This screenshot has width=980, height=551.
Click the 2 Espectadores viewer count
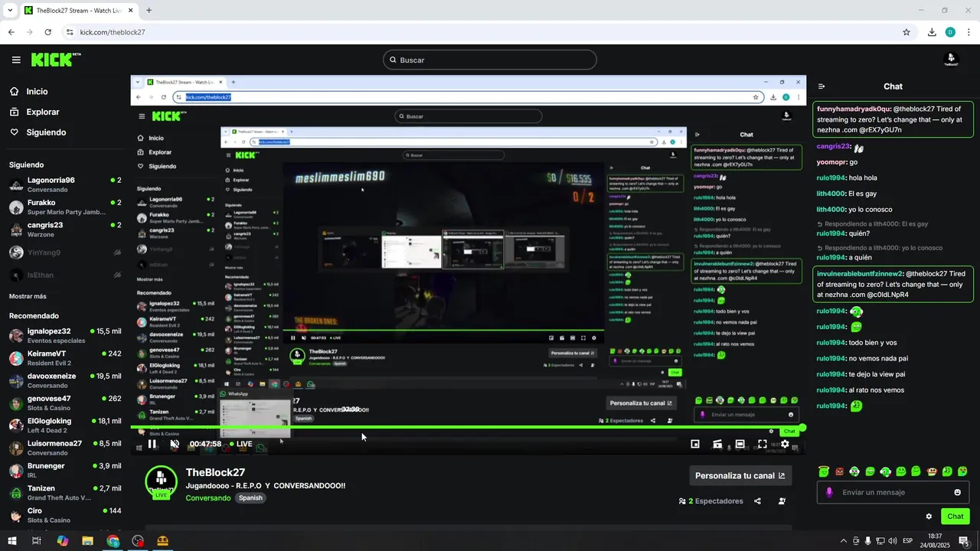click(710, 501)
